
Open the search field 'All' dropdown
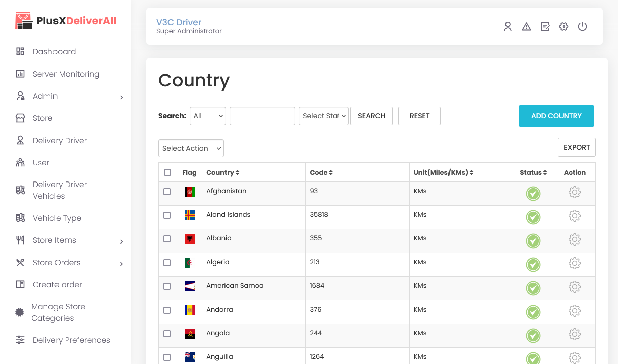[208, 116]
